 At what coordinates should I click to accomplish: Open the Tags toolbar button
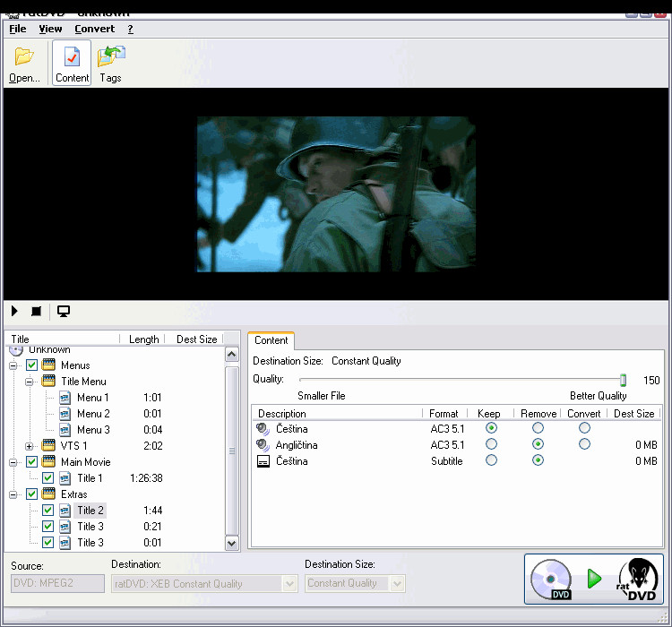tap(110, 63)
